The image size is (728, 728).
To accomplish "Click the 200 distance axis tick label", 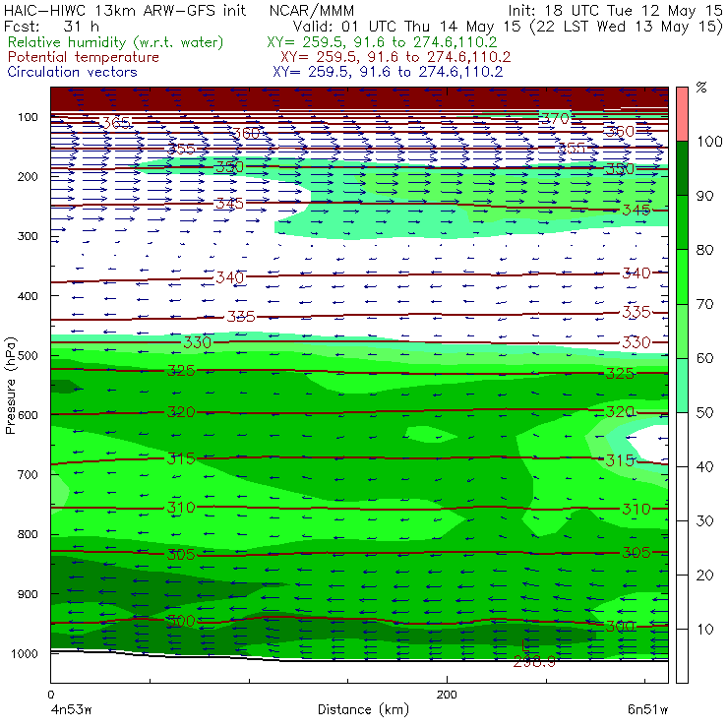I will tap(447, 695).
